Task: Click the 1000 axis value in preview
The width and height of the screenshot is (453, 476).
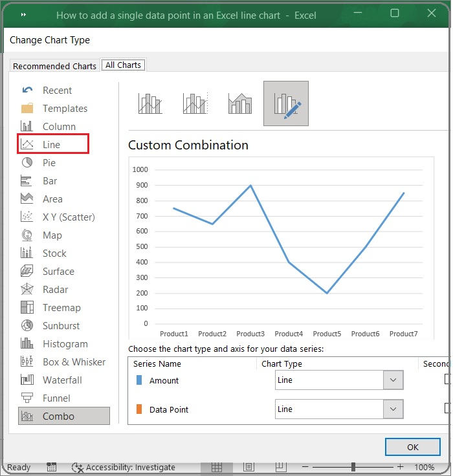Action: click(140, 169)
